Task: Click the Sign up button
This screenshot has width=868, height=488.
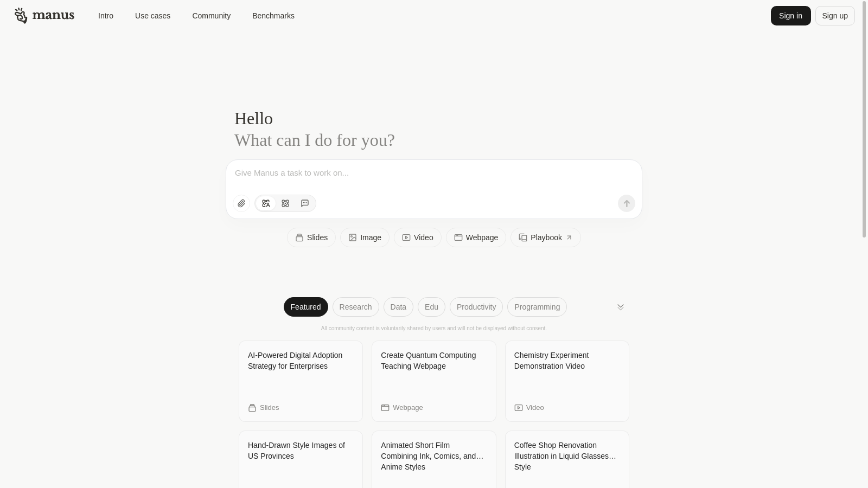Action: click(x=834, y=16)
